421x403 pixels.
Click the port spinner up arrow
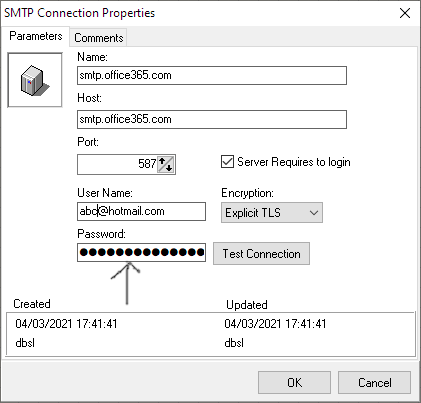click(162, 162)
